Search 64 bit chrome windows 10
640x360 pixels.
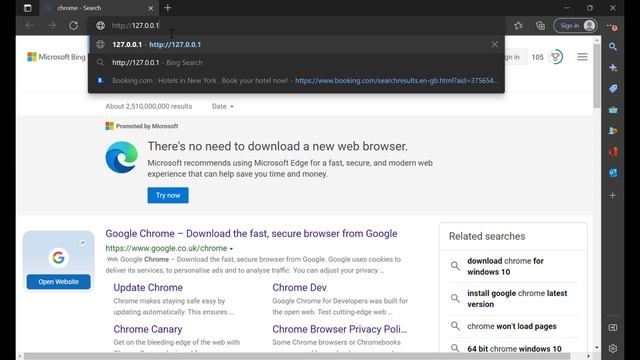pyautogui.click(x=514, y=349)
